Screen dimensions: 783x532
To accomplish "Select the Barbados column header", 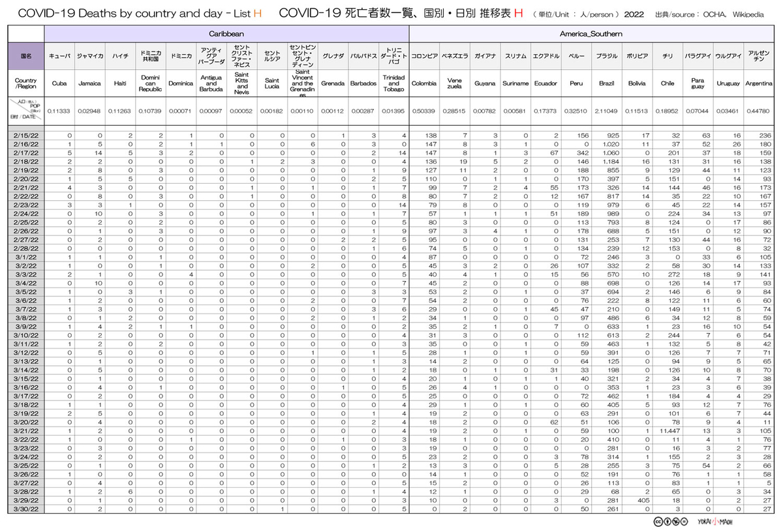I will [363, 83].
